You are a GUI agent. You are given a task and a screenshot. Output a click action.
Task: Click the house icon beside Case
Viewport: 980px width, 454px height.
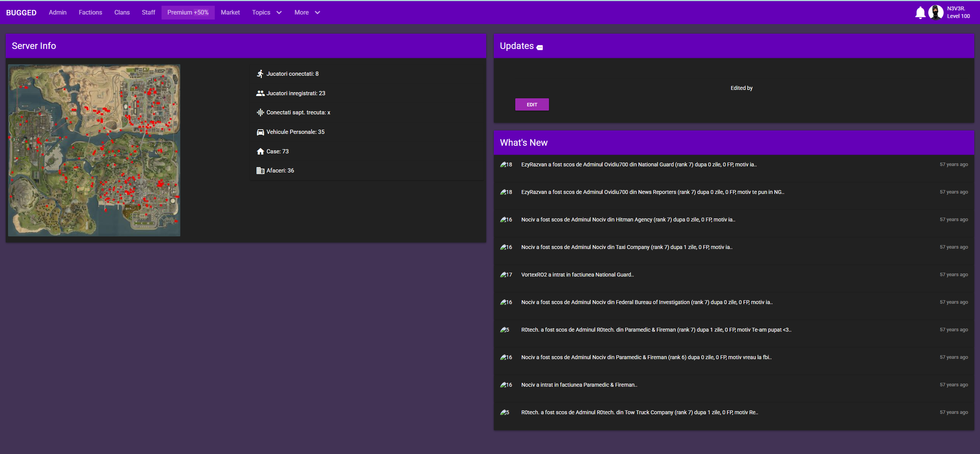click(260, 151)
